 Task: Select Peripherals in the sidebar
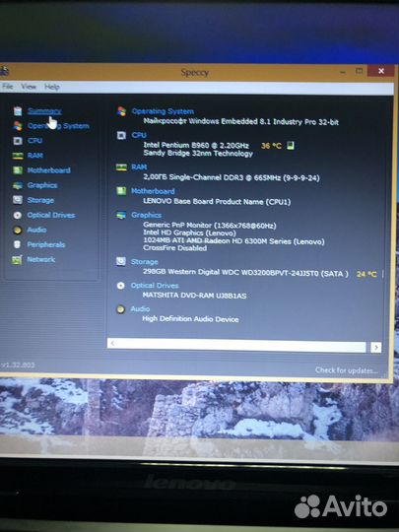[x=46, y=244]
